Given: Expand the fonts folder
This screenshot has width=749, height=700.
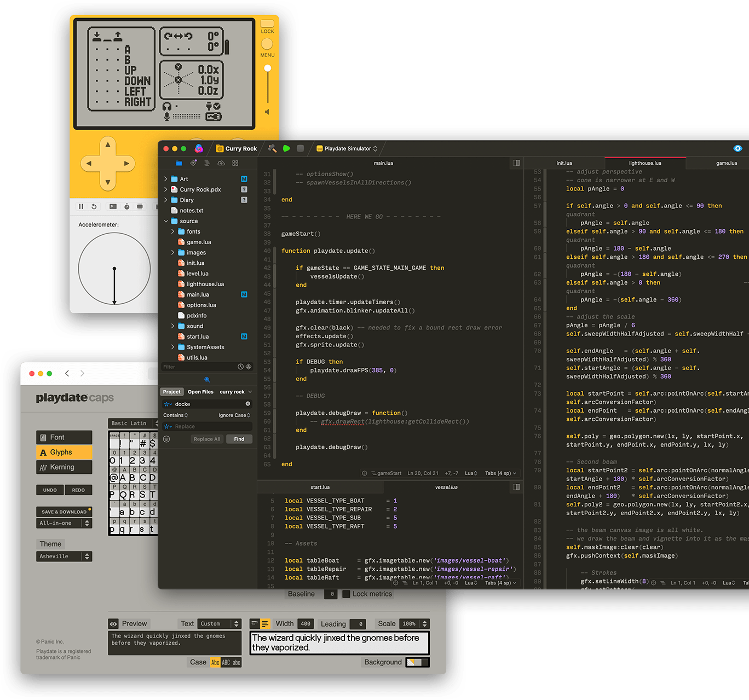Looking at the screenshot, I should [173, 232].
